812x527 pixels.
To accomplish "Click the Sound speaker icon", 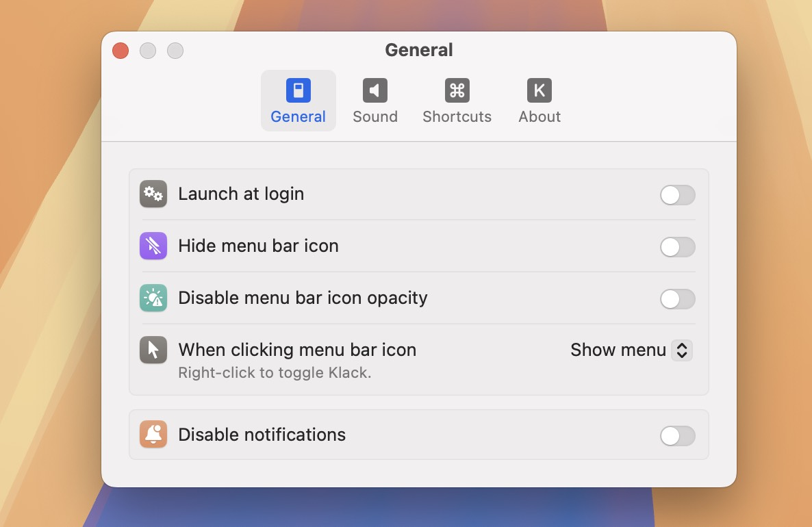I will click(x=375, y=90).
